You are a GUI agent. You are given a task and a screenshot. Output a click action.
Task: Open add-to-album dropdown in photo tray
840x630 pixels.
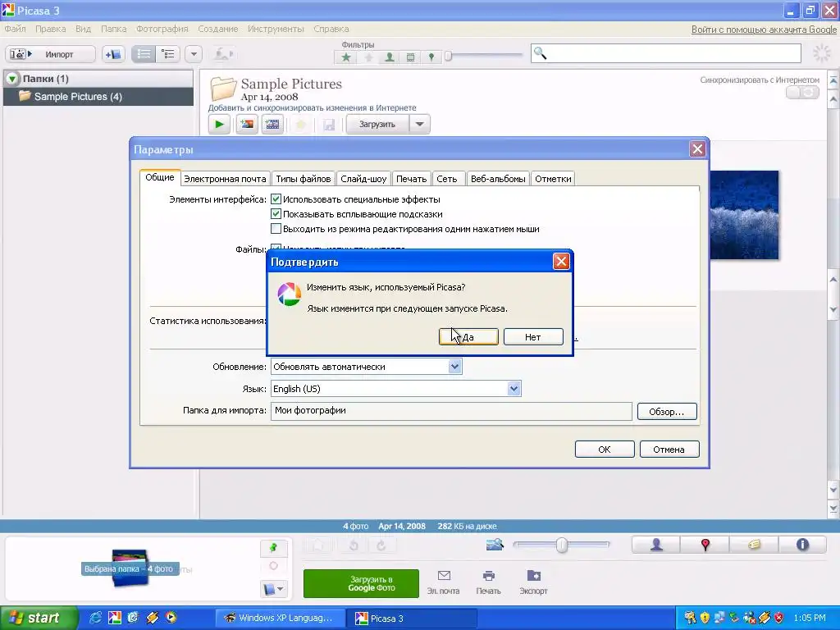coord(274,589)
